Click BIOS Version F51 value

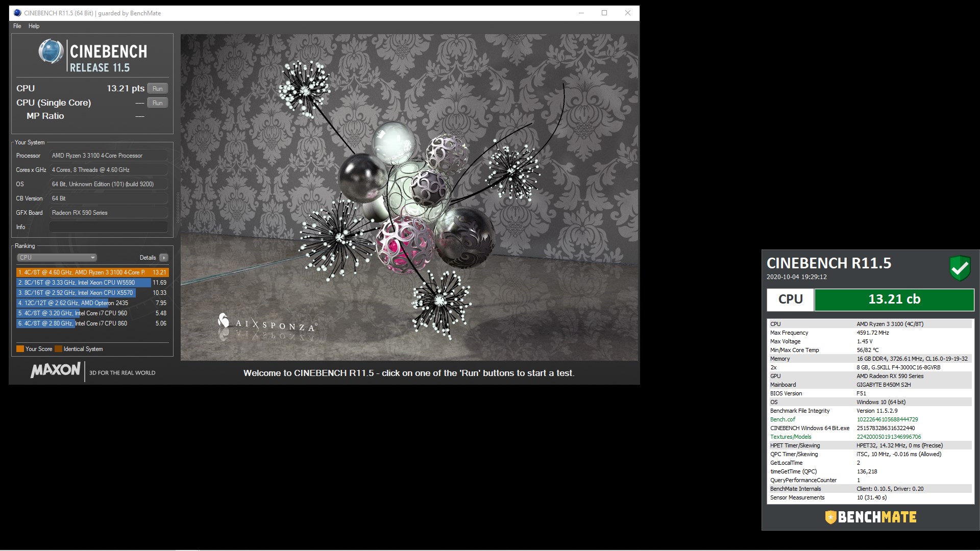[x=861, y=393]
